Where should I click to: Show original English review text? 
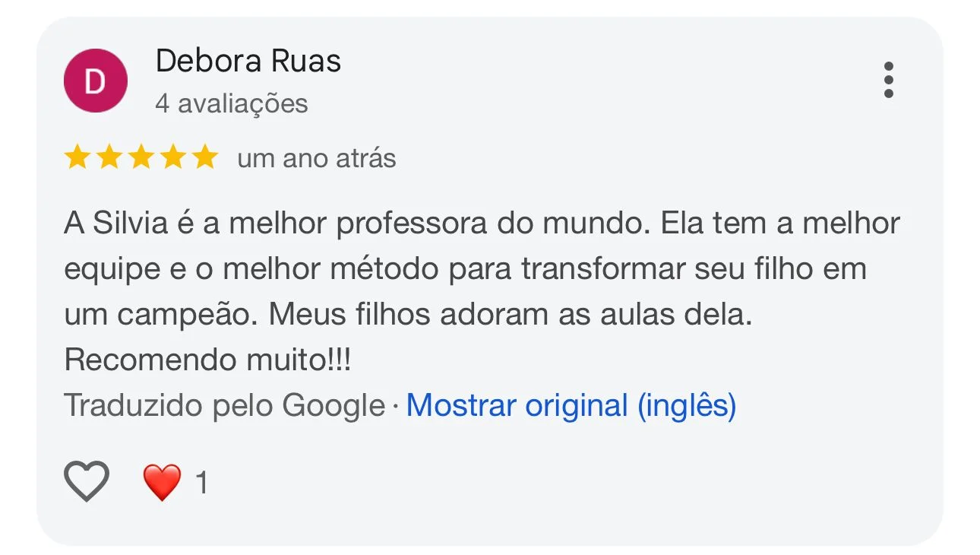[x=571, y=405]
